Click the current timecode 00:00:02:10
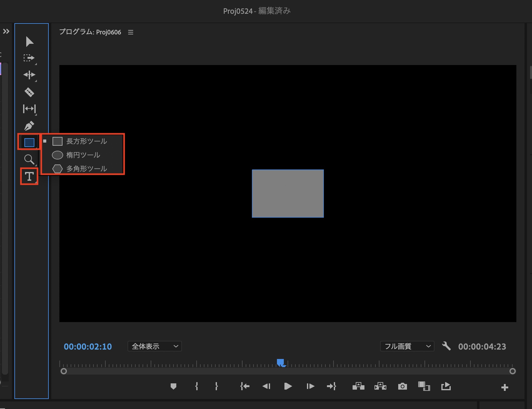The image size is (532, 409). click(88, 346)
